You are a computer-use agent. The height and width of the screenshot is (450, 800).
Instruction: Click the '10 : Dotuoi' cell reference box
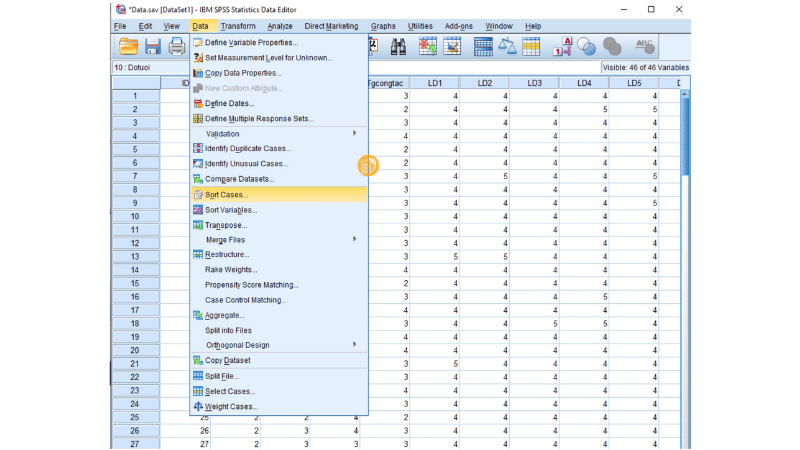coord(151,67)
